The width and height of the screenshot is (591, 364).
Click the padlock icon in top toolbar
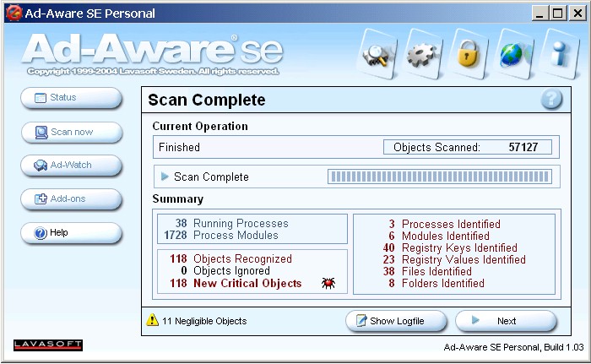click(468, 54)
